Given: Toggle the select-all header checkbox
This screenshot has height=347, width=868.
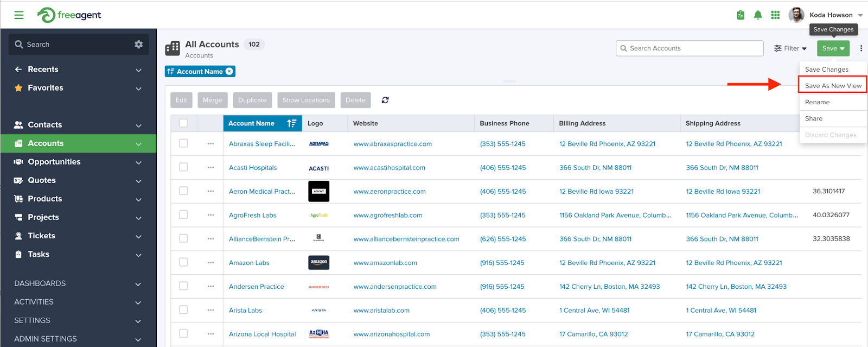Looking at the screenshot, I should click(x=183, y=123).
